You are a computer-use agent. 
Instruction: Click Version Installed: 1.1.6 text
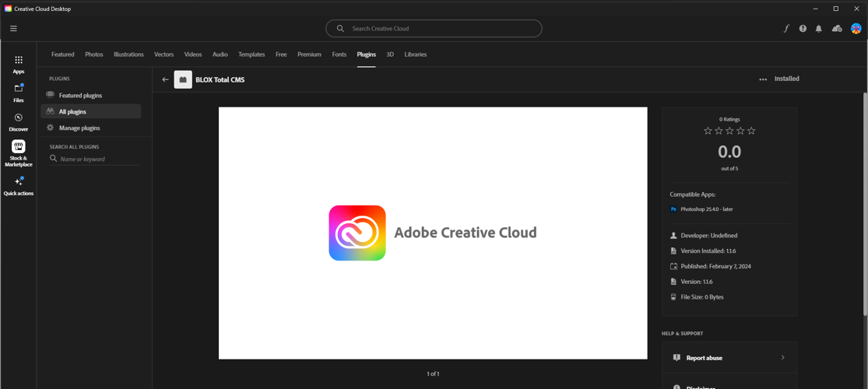(708, 251)
